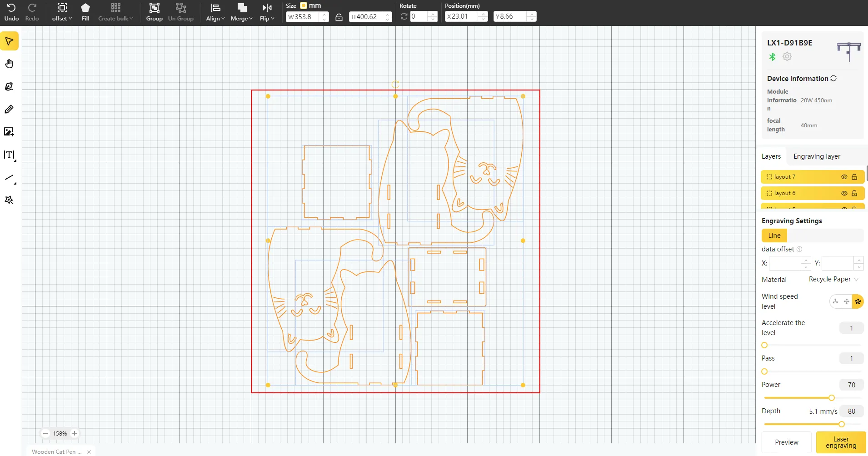This screenshot has height=456, width=868.
Task: Zoom in with the plus button
Action: (x=75, y=433)
